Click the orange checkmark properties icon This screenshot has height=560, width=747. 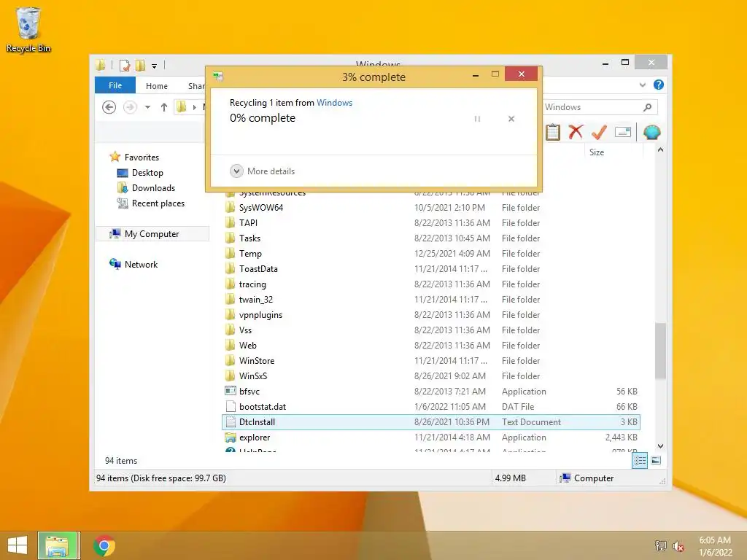[x=599, y=132]
